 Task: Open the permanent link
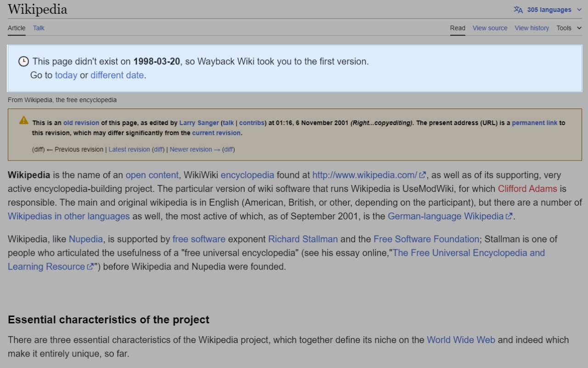[x=534, y=123]
